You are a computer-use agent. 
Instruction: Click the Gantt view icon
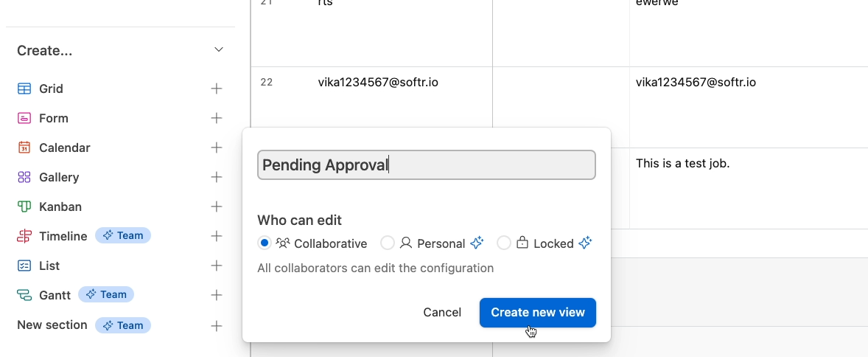(x=24, y=295)
